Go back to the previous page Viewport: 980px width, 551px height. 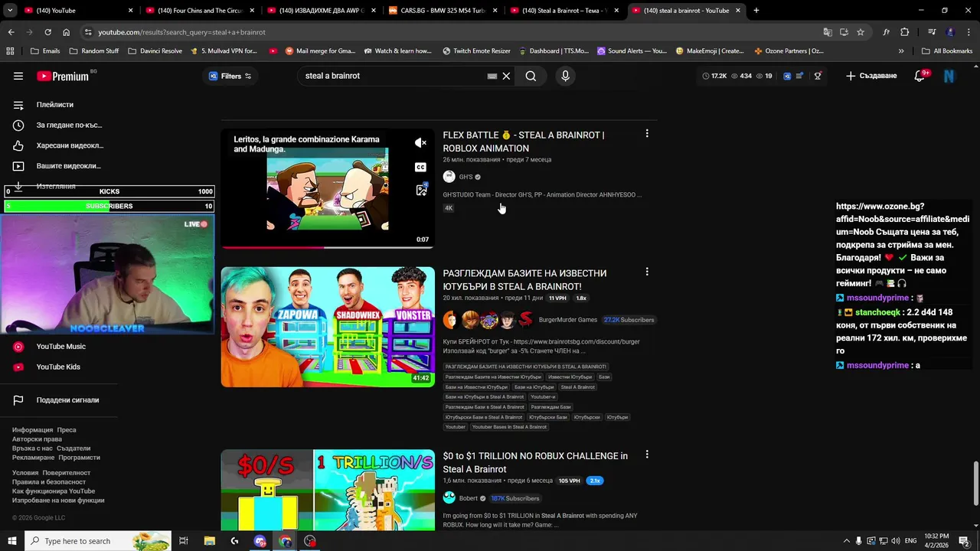pyautogui.click(x=11, y=32)
